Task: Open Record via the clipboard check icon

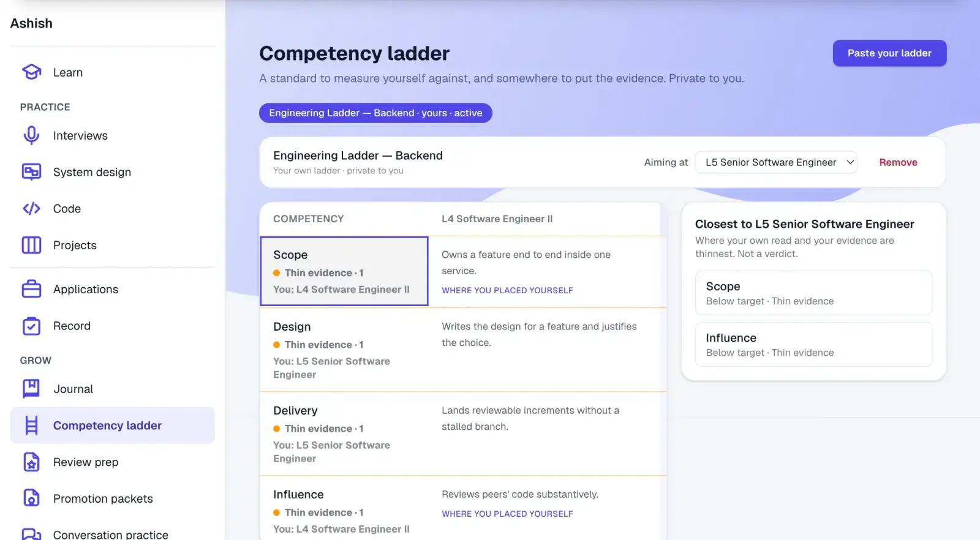Action: click(31, 326)
